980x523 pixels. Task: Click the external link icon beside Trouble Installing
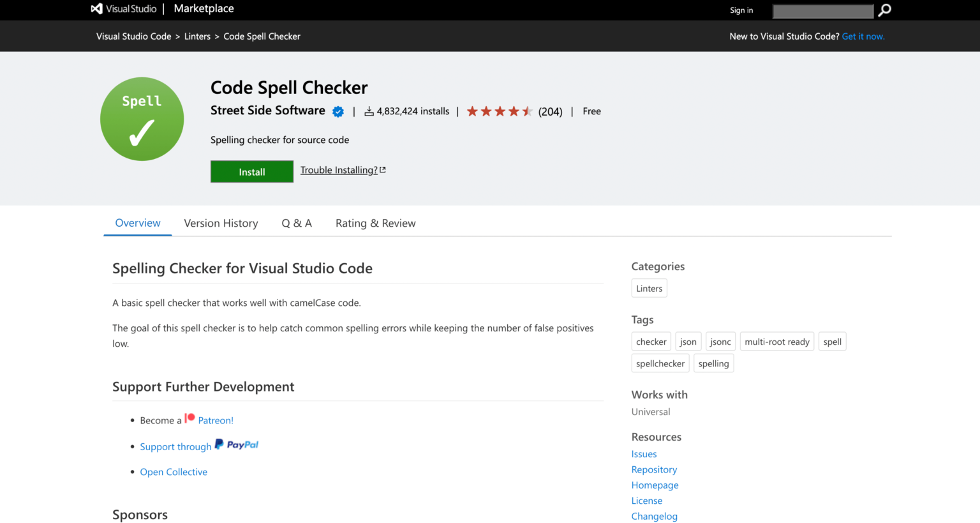coord(383,169)
